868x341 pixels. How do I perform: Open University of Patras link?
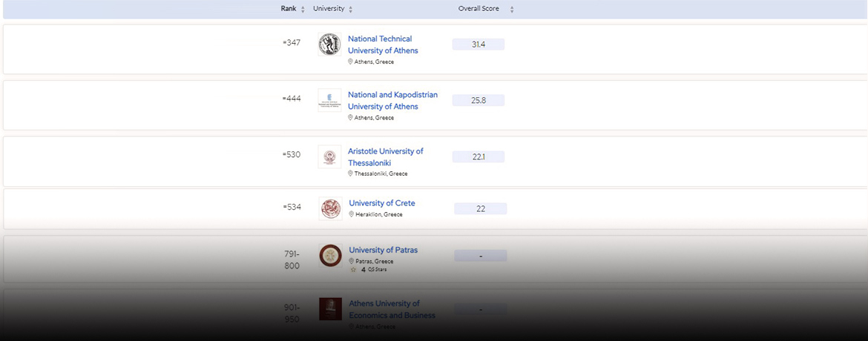pyautogui.click(x=383, y=251)
